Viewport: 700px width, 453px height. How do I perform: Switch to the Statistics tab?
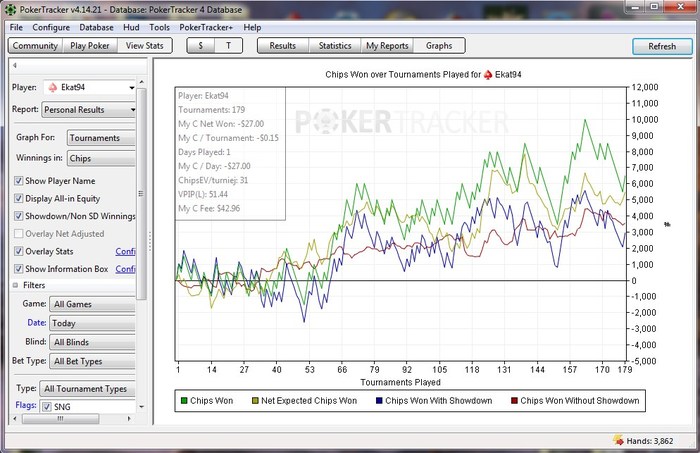pos(335,46)
